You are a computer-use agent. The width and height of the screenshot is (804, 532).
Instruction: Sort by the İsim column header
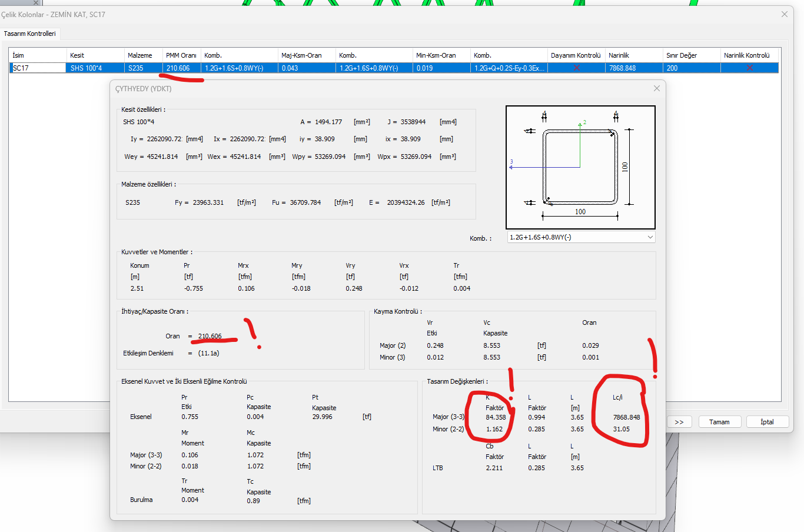tap(38, 55)
